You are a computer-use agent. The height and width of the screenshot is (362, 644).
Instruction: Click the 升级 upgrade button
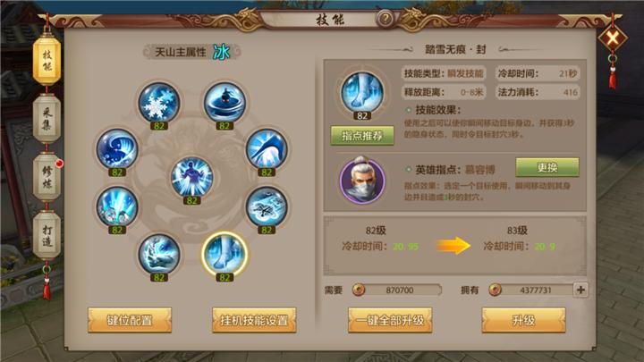point(523,320)
